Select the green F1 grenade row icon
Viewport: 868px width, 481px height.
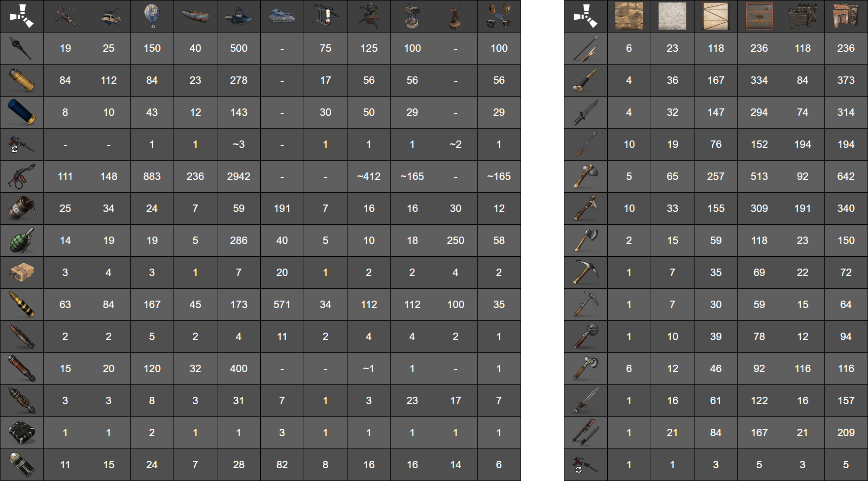[x=22, y=240]
